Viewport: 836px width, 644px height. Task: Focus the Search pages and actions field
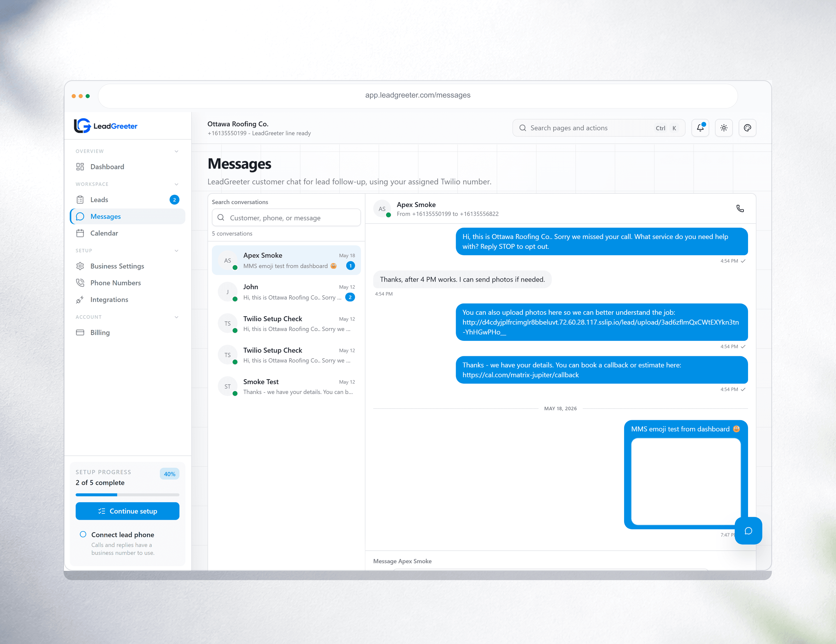599,128
